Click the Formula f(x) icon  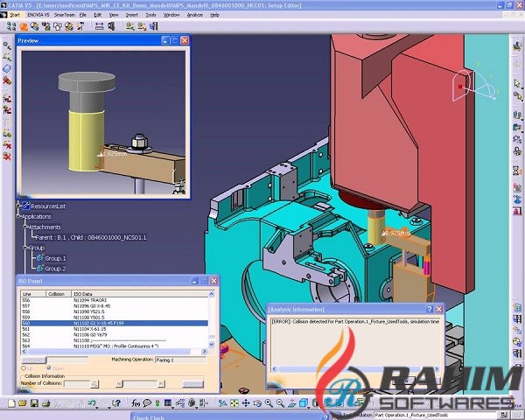(x=136, y=402)
